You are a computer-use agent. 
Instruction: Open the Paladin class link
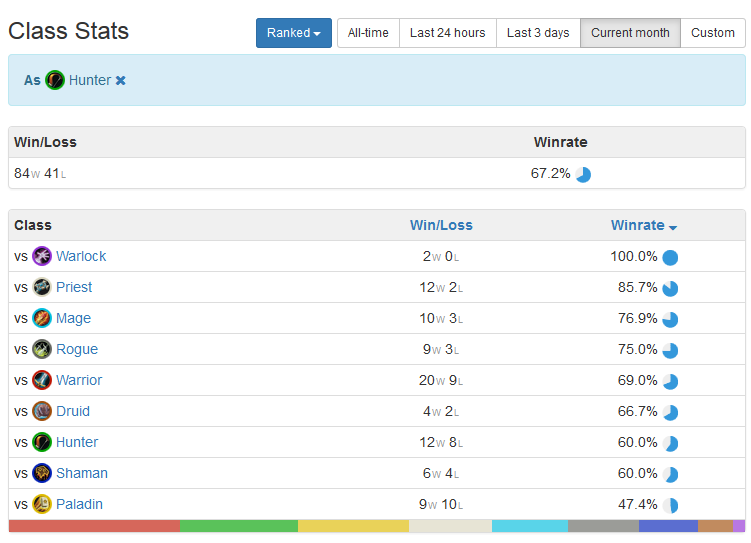click(x=79, y=504)
